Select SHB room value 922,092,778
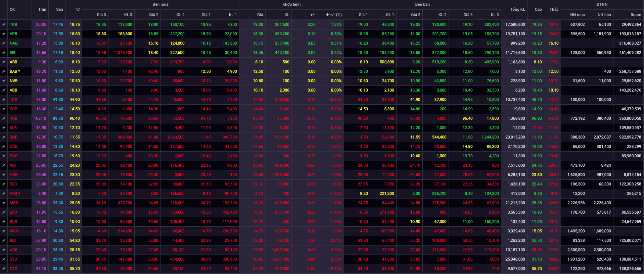 click(x=630, y=137)
